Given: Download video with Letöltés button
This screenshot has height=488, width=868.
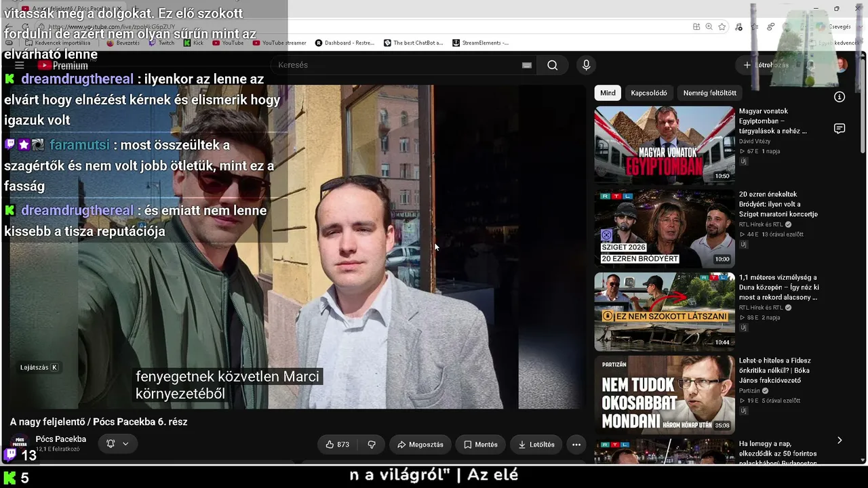Looking at the screenshot, I should coord(536,445).
